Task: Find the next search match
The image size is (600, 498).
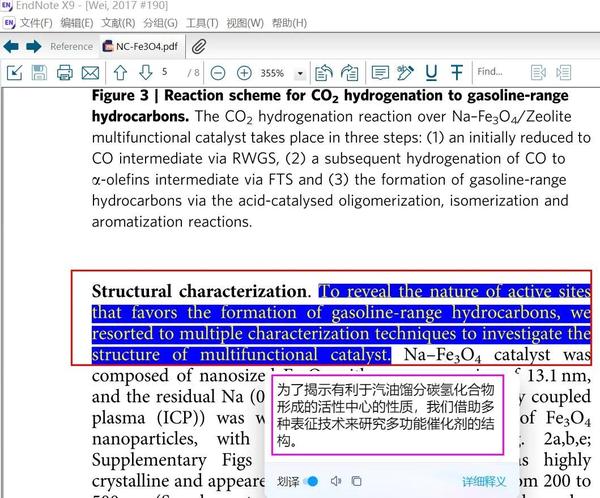Action: 563,72
